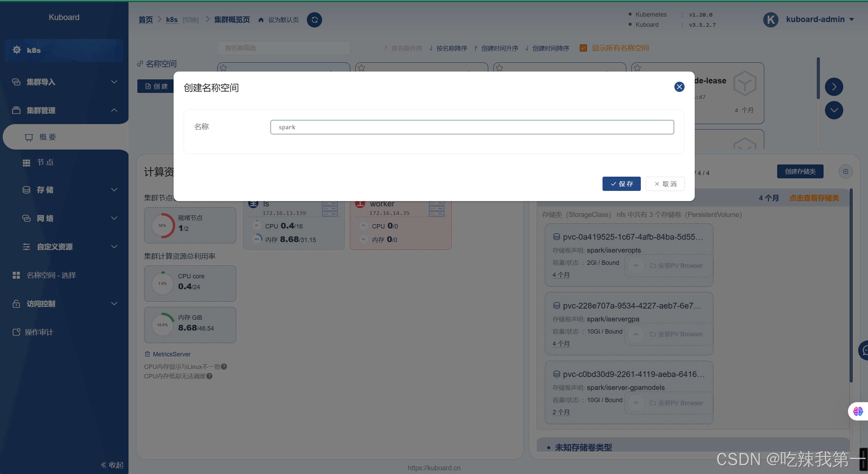Click the magnifier icon next to 创建存储类
The image size is (868, 474).
pyautogui.click(x=846, y=172)
